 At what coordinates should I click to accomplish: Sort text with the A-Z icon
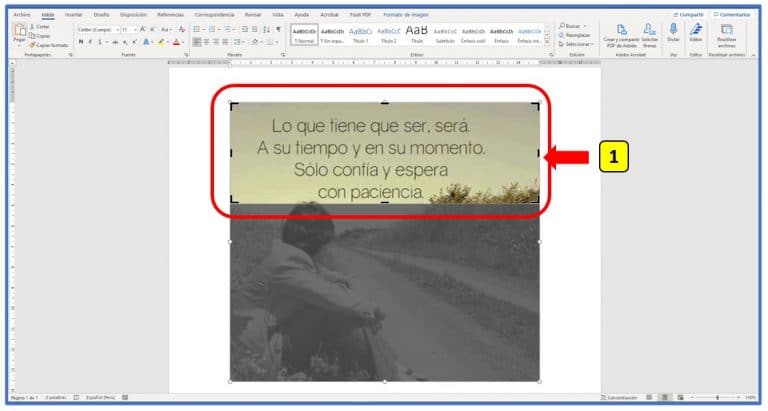(266, 29)
